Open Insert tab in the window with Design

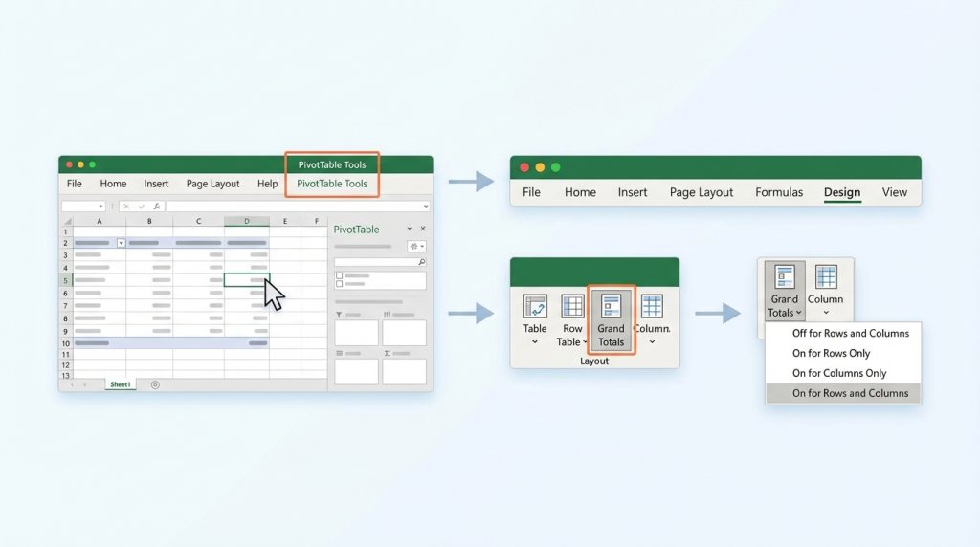(633, 192)
